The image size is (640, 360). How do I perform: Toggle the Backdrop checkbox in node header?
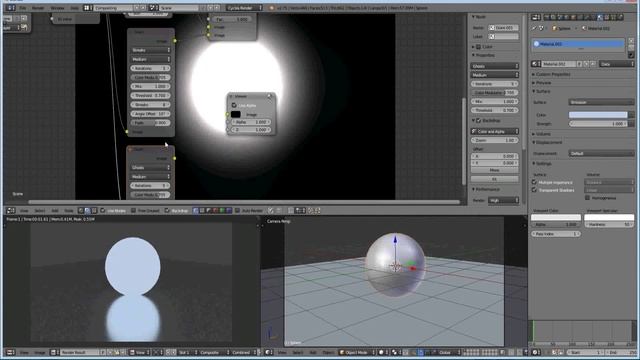click(x=167, y=211)
